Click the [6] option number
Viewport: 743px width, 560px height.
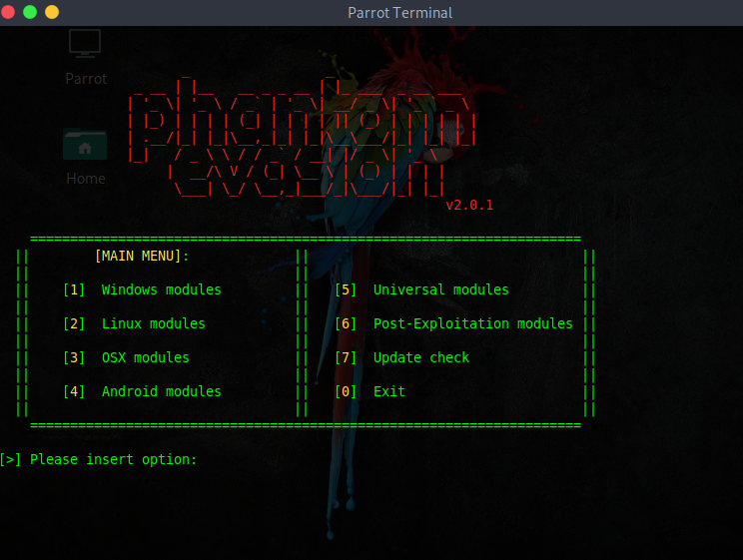(x=345, y=323)
